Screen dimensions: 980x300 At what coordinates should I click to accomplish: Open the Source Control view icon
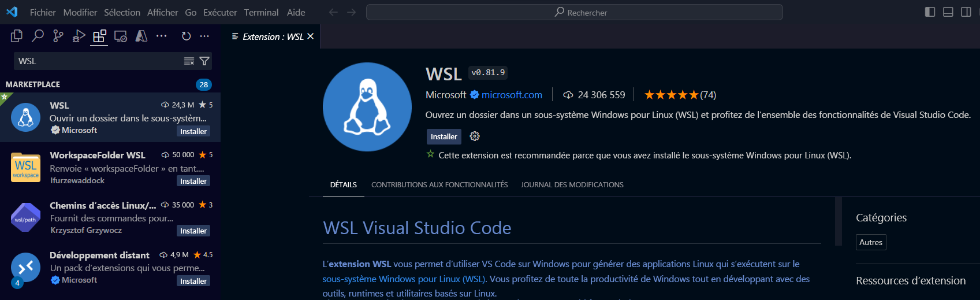(58, 36)
